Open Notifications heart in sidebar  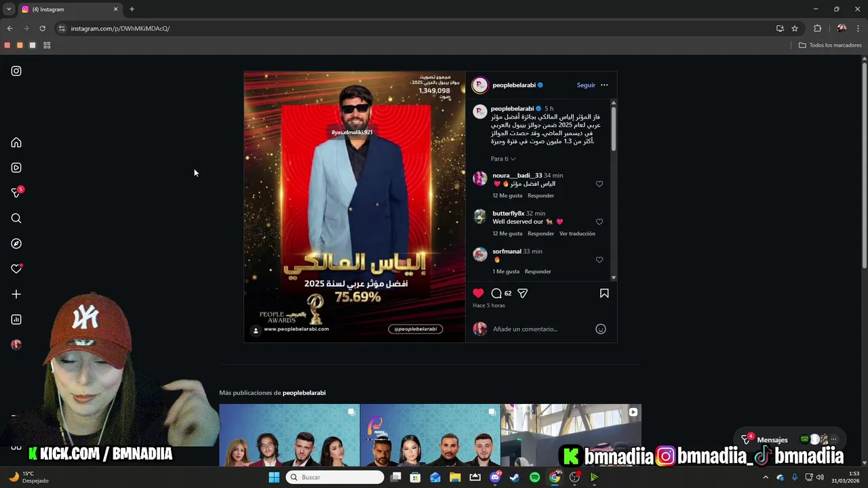tap(16, 269)
